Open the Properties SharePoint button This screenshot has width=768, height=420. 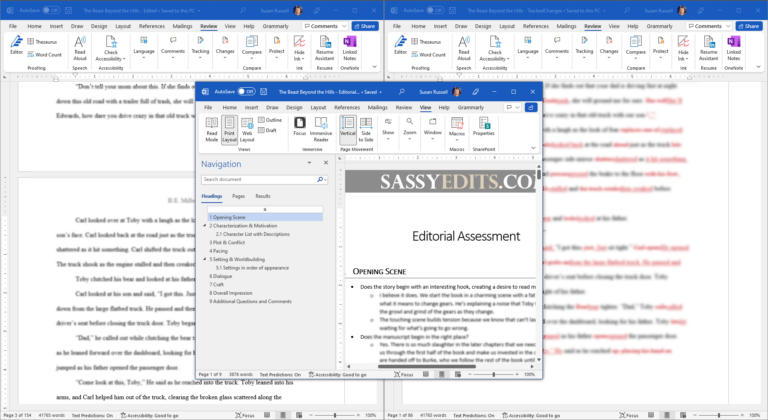pyautogui.click(x=483, y=126)
